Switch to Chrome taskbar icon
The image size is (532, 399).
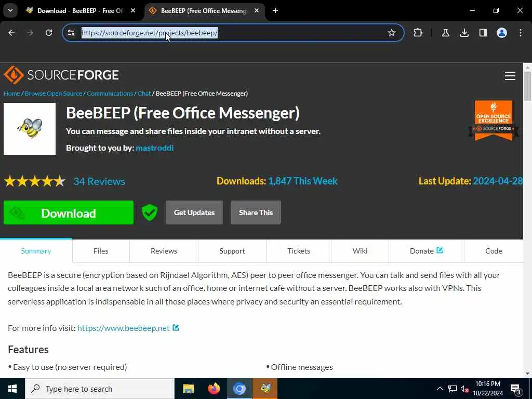point(239,389)
